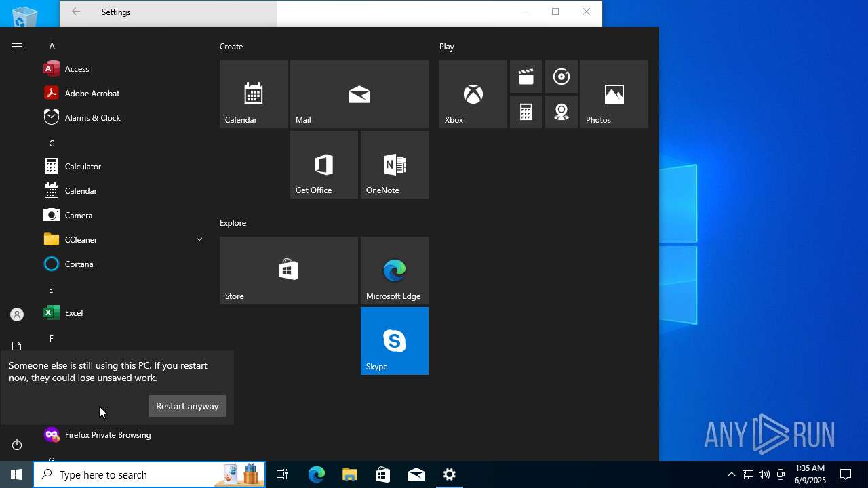The image size is (868, 488).
Task: Open the Movies & TV small tile
Action: coord(526,77)
